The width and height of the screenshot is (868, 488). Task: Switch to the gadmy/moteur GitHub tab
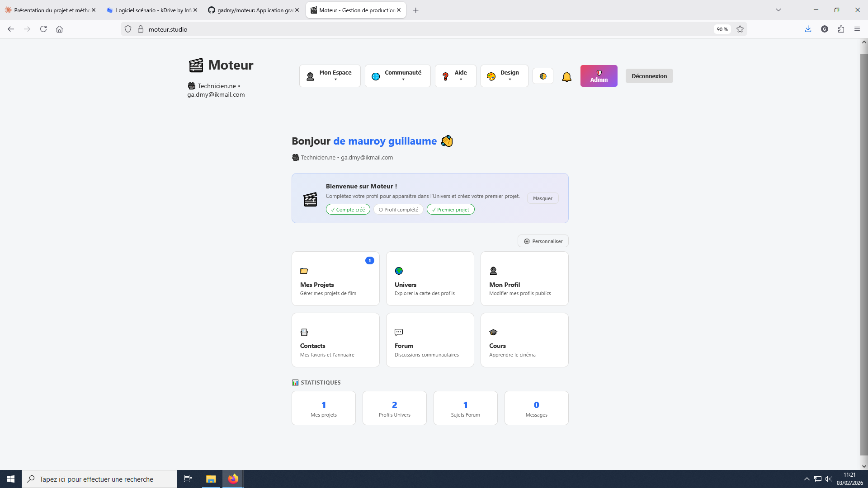[251, 10]
